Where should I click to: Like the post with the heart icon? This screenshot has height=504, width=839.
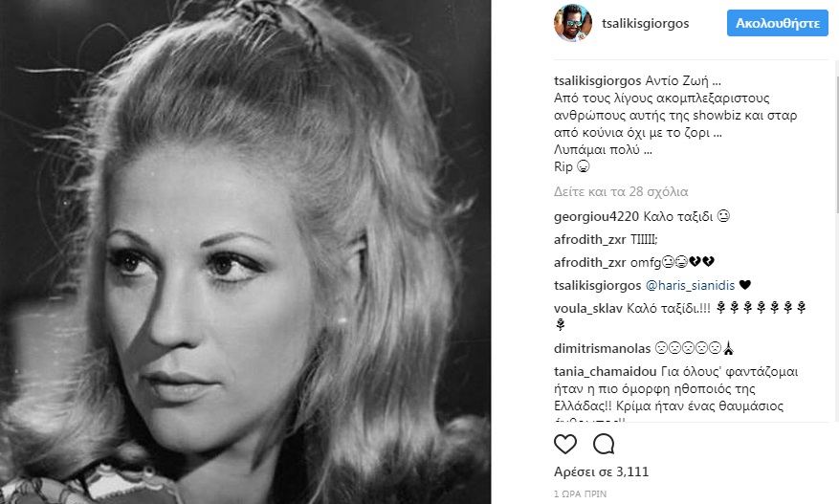(565, 444)
